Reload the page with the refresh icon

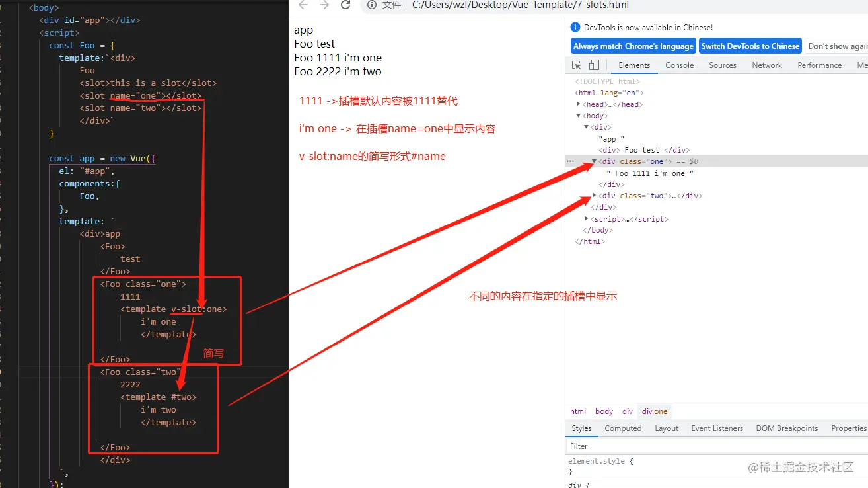pos(345,5)
